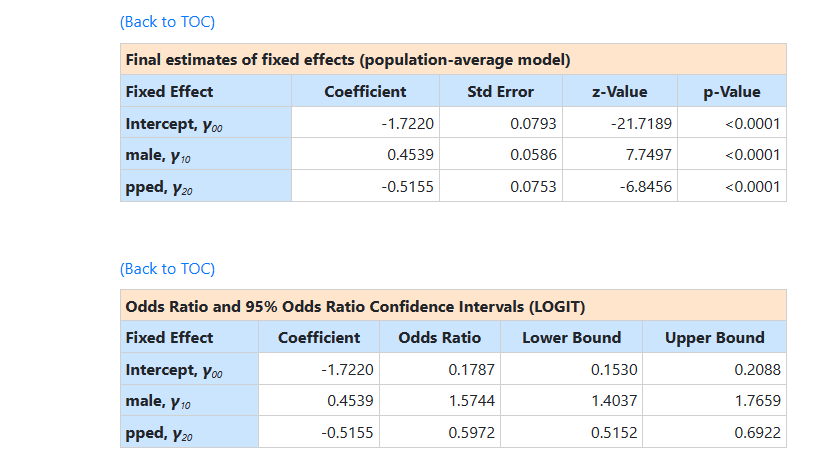Select the 'Final estimates of fixed effects' table title
Screen dimensions: 836x462
[x=347, y=59]
